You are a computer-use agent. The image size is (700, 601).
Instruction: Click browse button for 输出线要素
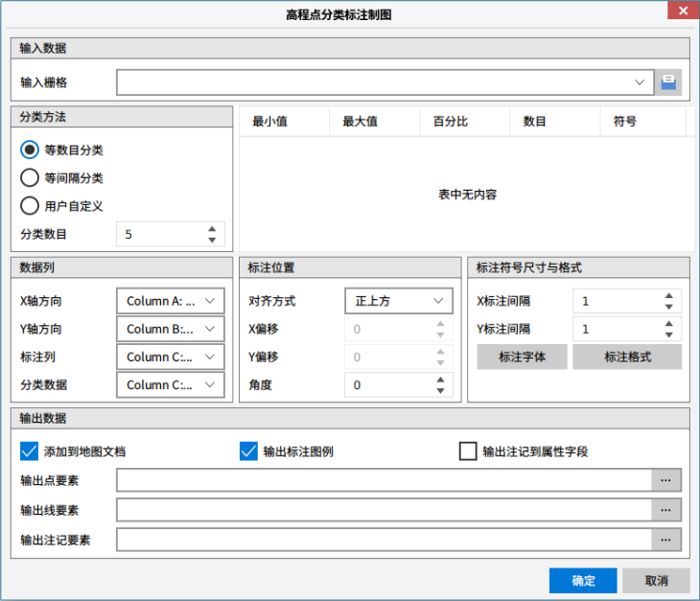pyautogui.click(x=665, y=510)
